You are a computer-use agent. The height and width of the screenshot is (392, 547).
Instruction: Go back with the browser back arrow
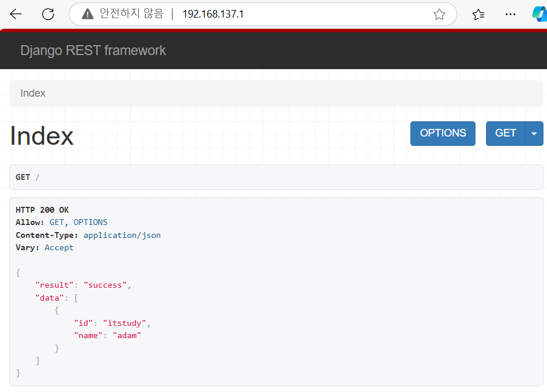(x=16, y=14)
